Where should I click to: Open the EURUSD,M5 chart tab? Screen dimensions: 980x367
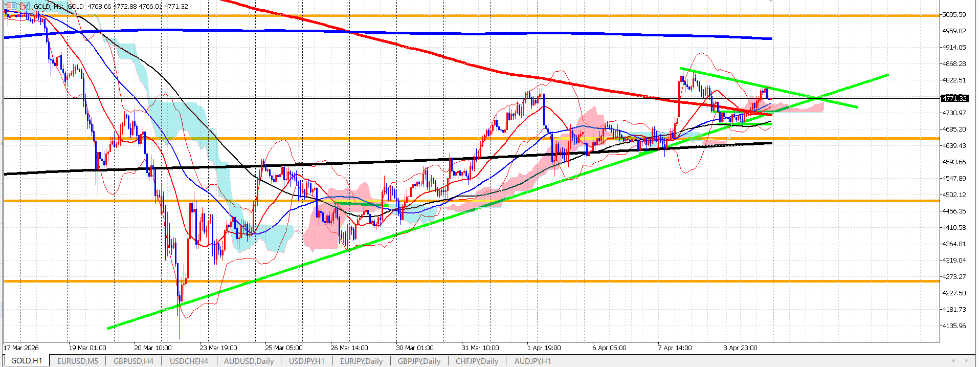tap(78, 361)
